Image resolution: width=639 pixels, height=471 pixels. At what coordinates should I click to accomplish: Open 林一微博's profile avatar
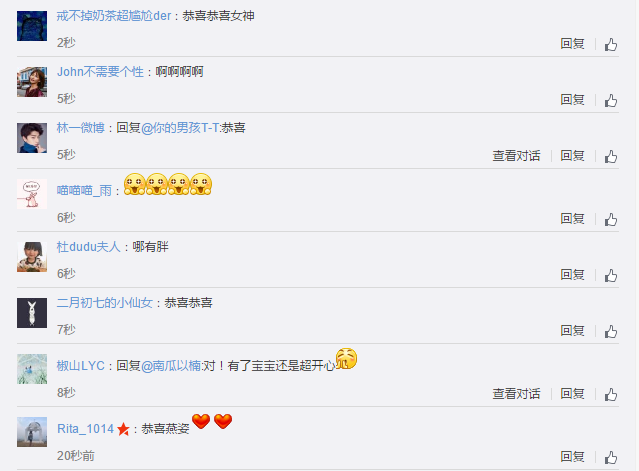32,138
